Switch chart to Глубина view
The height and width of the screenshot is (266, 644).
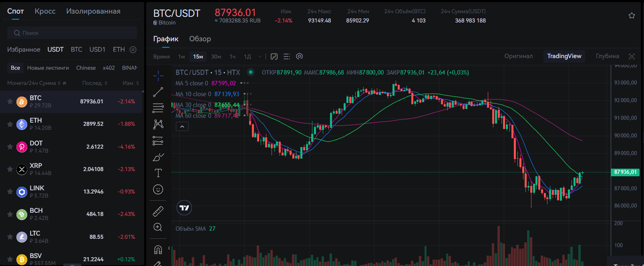click(x=608, y=56)
